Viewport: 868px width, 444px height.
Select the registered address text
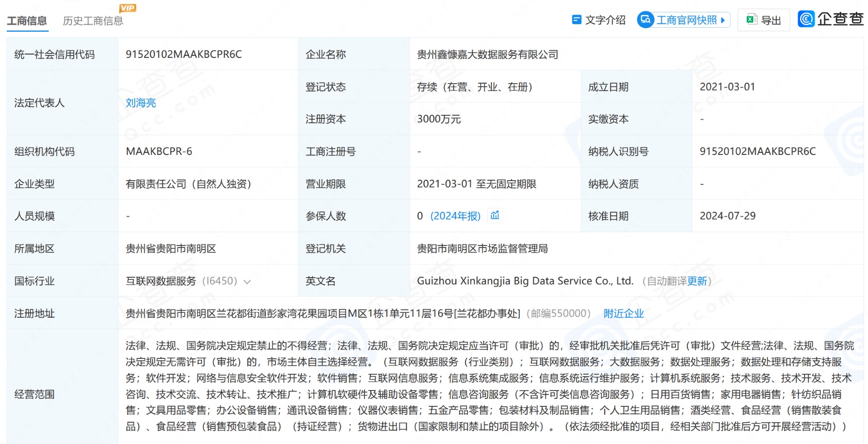tap(323, 313)
